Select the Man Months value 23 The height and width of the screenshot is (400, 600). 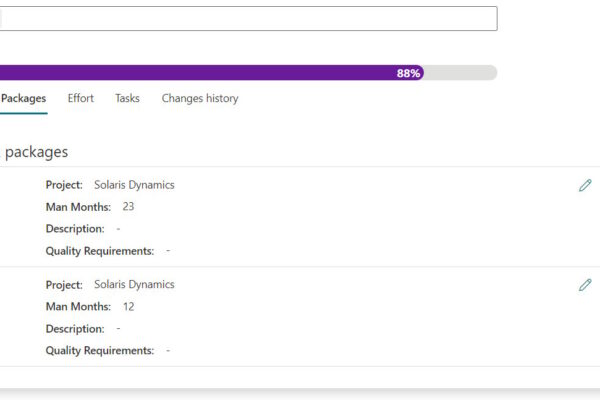point(128,207)
